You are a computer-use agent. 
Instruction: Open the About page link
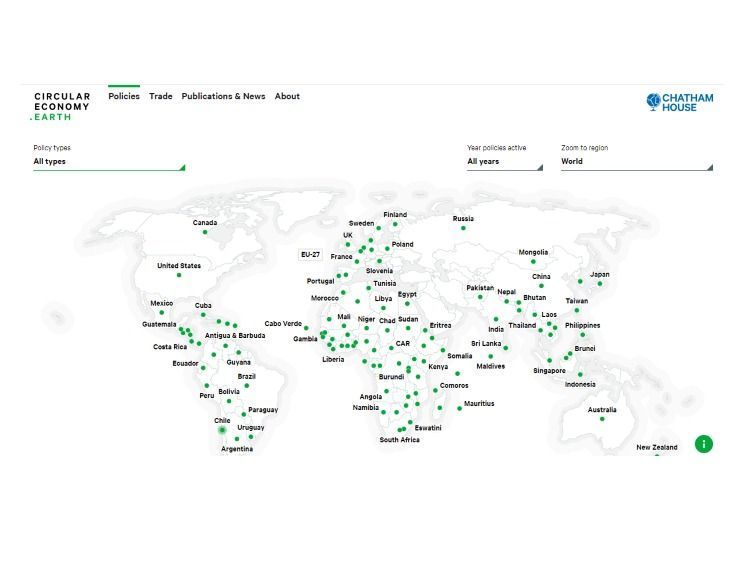(287, 97)
